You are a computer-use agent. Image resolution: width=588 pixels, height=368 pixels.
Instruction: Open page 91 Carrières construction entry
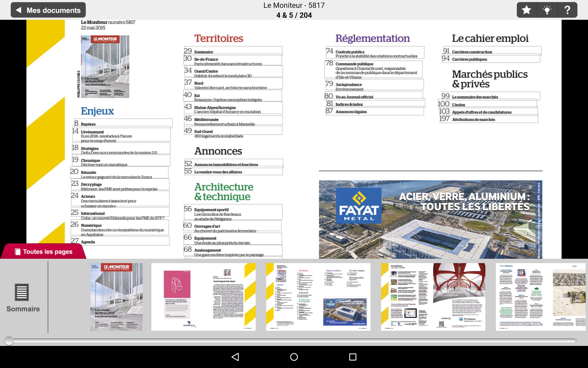492,51
